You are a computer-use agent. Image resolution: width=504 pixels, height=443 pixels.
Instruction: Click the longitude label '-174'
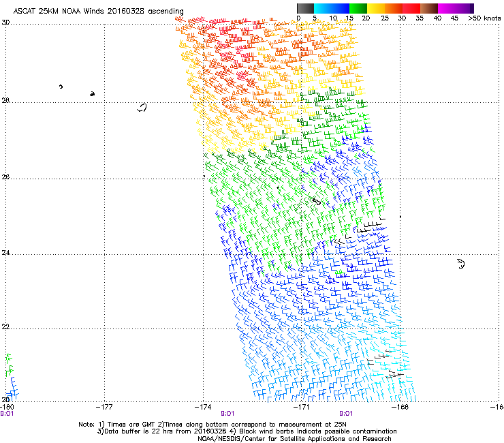tap(203, 407)
